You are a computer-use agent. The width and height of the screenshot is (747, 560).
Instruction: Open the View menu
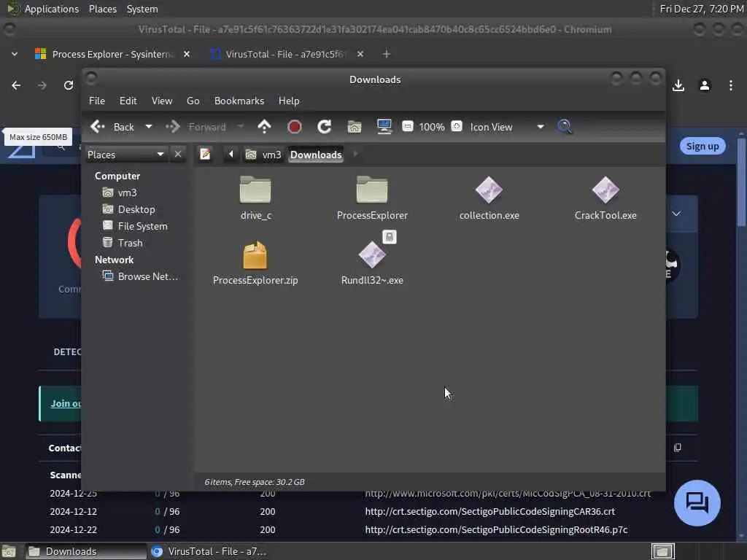click(x=162, y=101)
